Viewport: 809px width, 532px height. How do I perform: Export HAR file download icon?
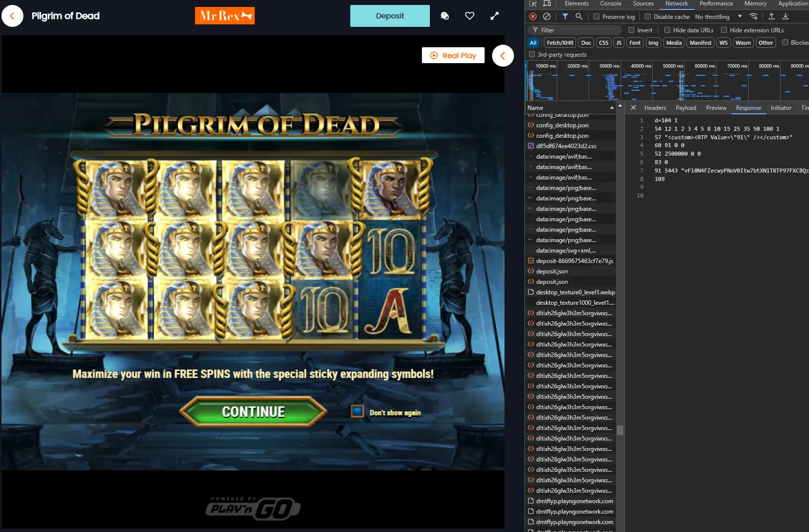click(786, 16)
